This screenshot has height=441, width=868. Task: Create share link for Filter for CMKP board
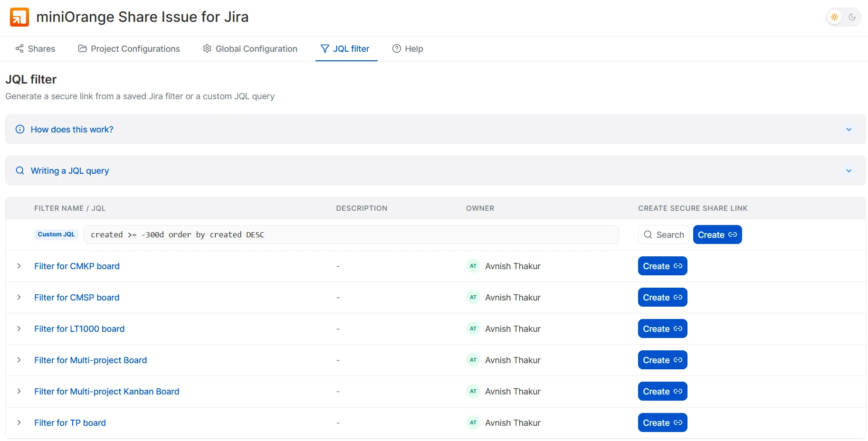(x=662, y=266)
